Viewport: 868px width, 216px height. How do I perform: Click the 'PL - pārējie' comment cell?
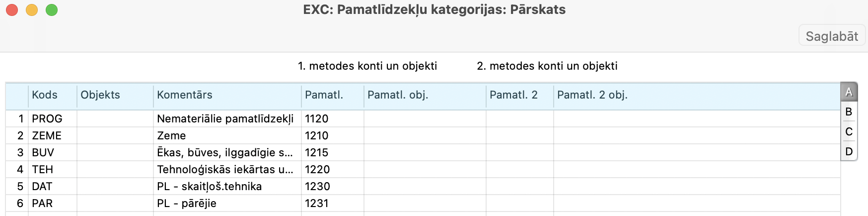(227, 204)
